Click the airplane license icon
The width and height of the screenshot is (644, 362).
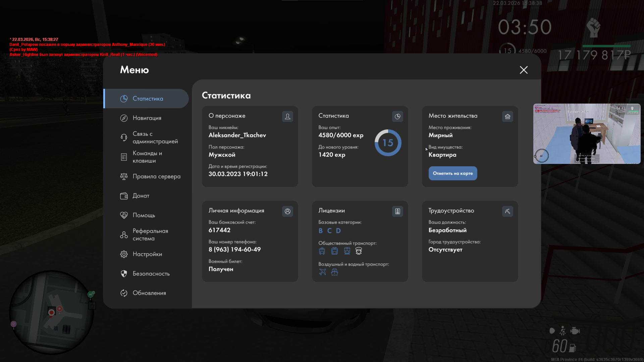[x=322, y=272]
